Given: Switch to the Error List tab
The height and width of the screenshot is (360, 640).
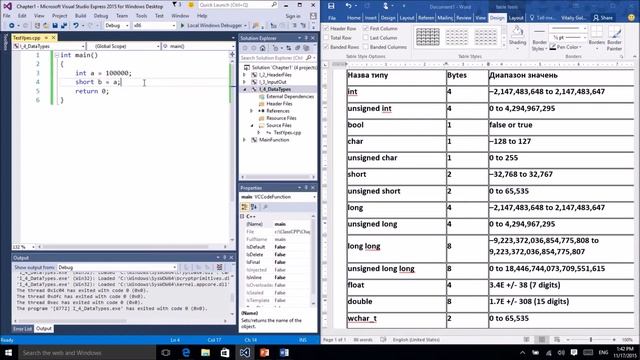Looking at the screenshot, I should pyautogui.click(x=22, y=329).
